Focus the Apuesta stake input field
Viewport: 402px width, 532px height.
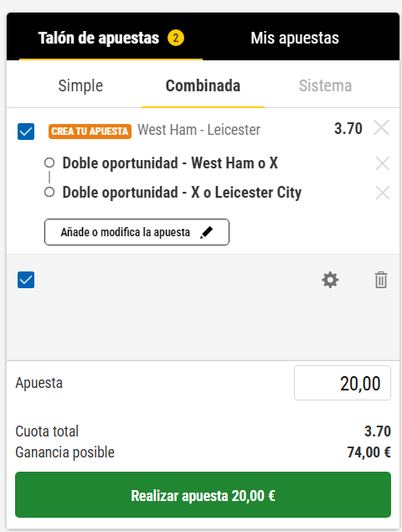(343, 383)
